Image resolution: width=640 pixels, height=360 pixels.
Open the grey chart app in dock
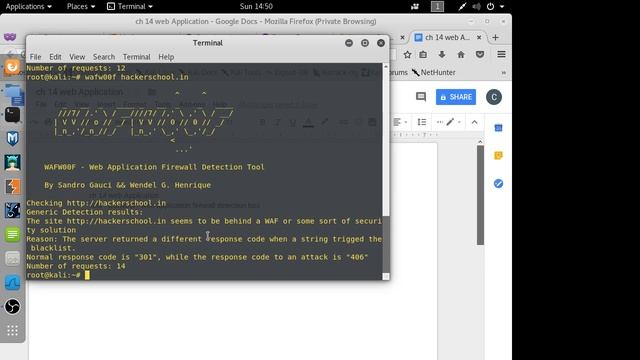pos(12,258)
